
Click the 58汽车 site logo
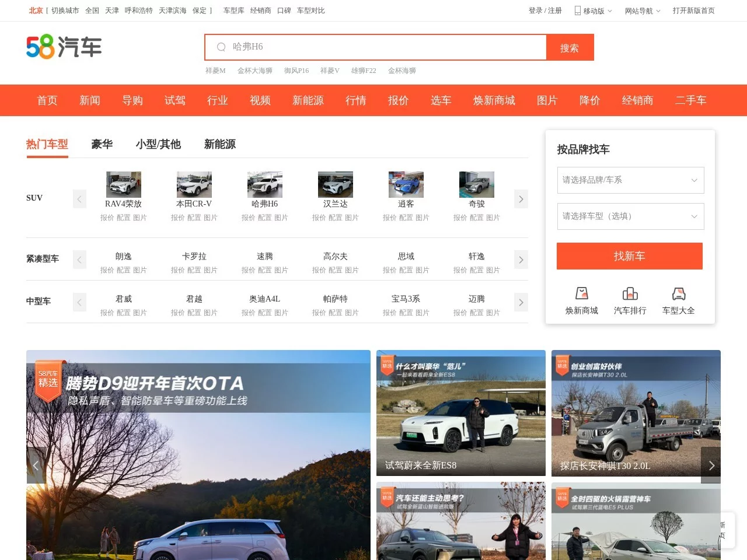click(64, 47)
